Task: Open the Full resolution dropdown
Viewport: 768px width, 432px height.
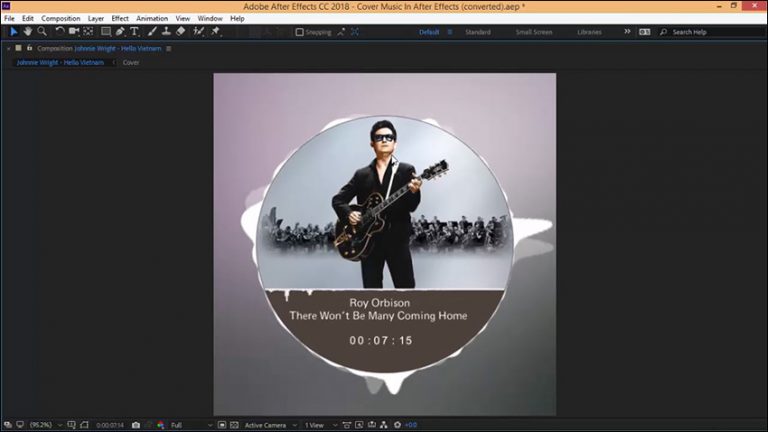Action: tap(190, 425)
